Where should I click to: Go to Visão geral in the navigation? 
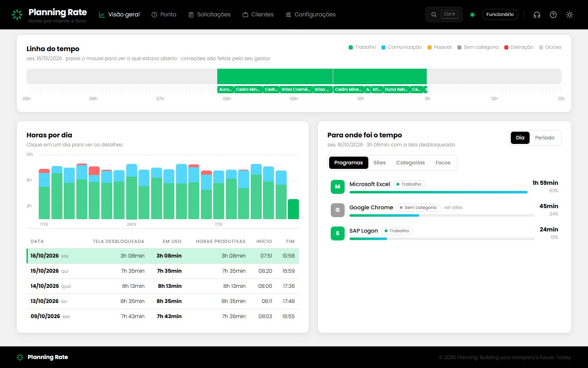point(119,15)
